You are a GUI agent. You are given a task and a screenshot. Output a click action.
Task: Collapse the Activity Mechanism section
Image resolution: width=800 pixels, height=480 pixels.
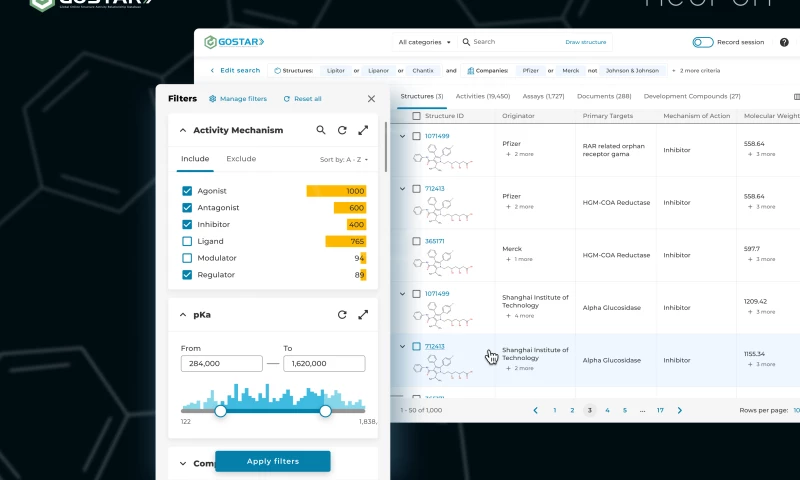pos(183,131)
